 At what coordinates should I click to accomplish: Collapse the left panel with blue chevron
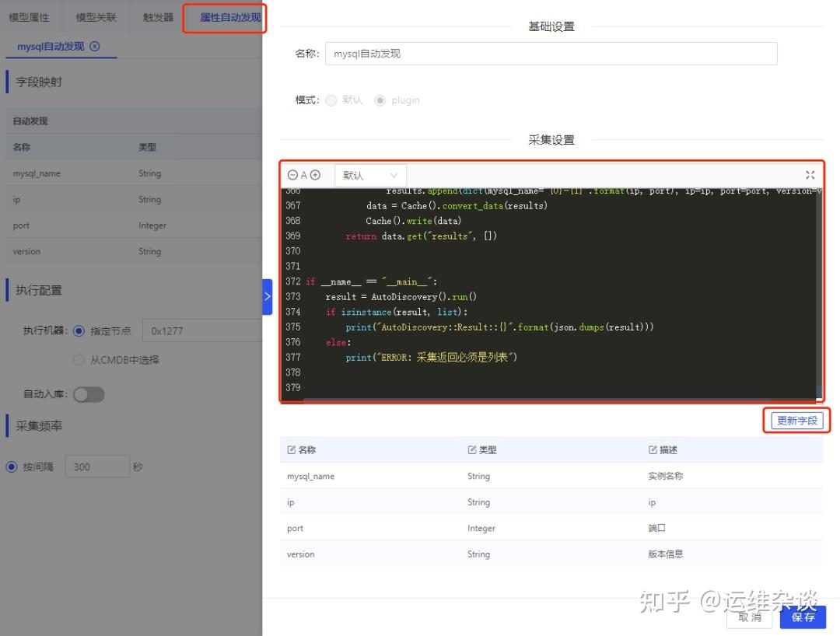tap(268, 296)
